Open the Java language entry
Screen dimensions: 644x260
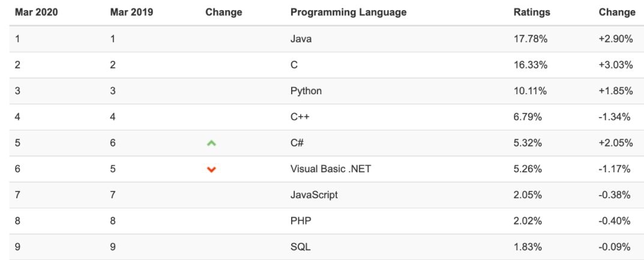[x=301, y=39]
